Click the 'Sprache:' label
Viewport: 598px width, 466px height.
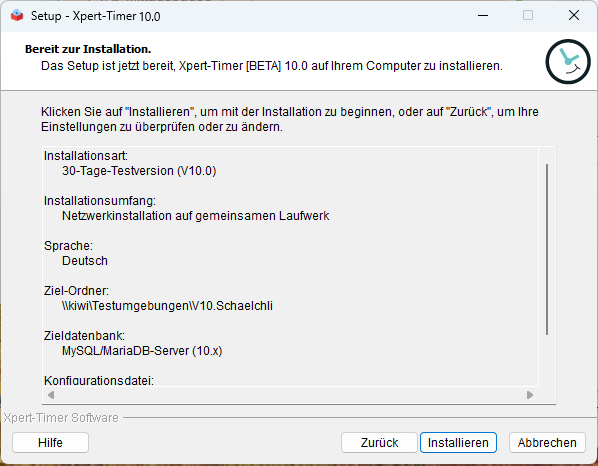(x=68, y=246)
